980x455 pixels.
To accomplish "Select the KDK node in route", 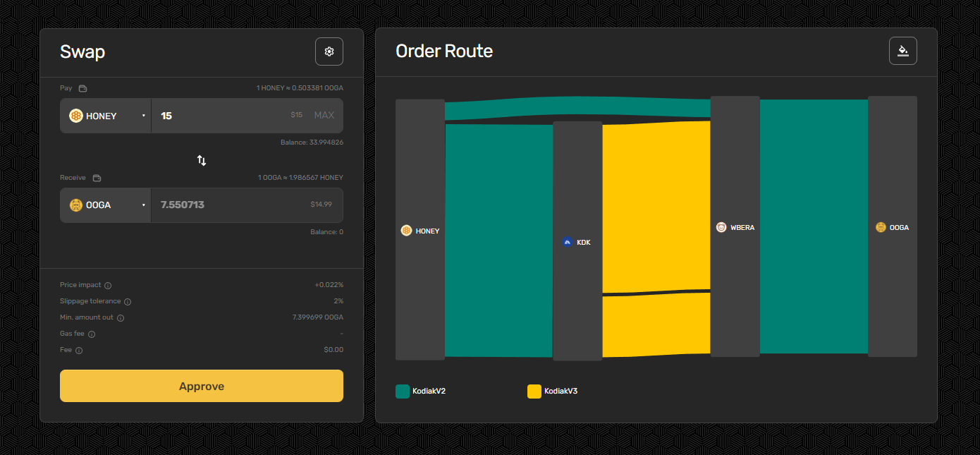I will click(x=577, y=242).
